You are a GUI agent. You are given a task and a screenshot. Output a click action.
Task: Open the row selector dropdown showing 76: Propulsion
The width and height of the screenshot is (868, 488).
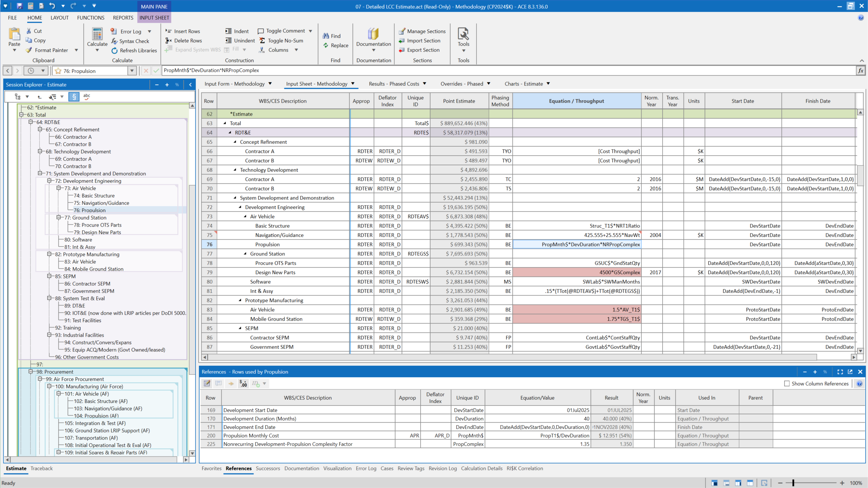click(x=132, y=71)
